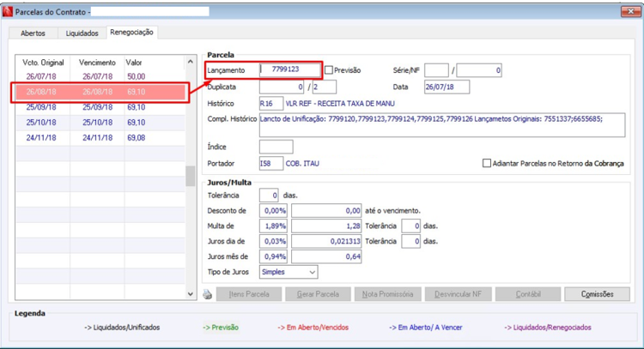Click the empty Índice field
The image size is (644, 349).
[276, 147]
